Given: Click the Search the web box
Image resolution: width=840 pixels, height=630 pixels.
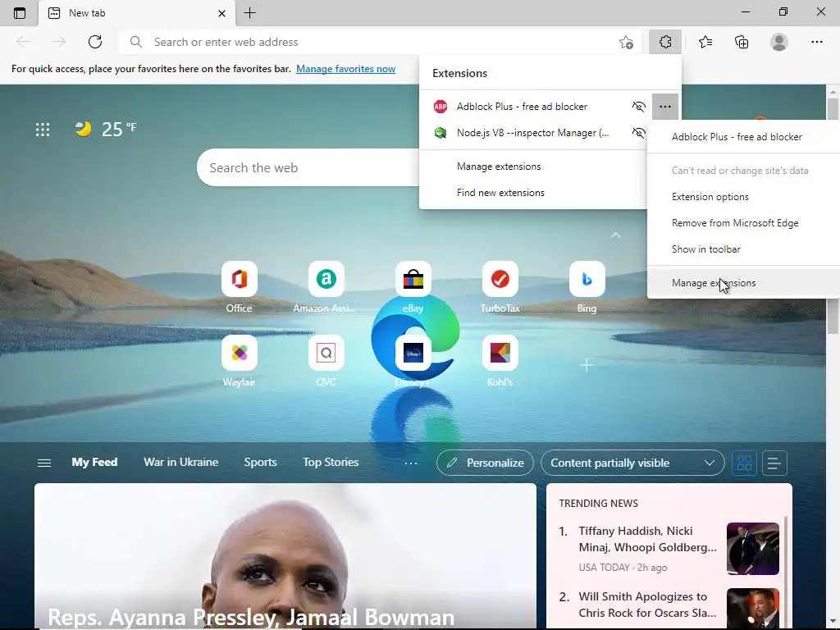Looking at the screenshot, I should (x=308, y=167).
